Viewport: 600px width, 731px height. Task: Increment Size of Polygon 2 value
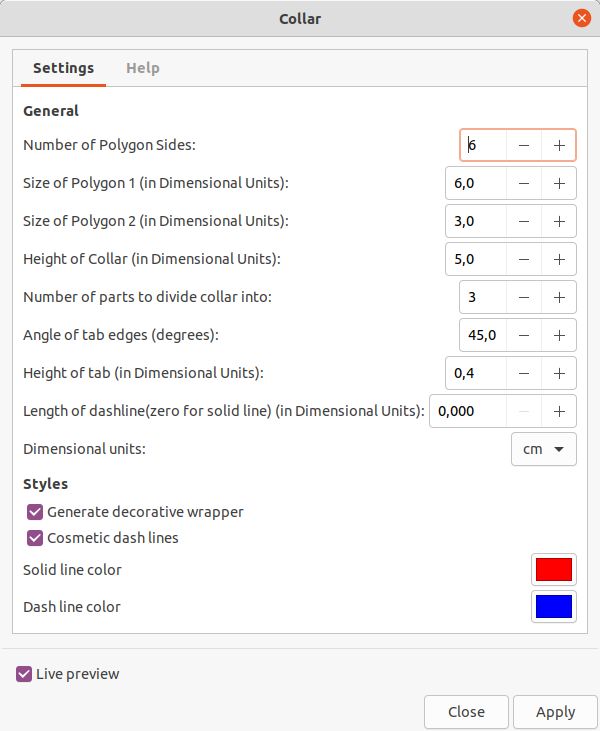559,221
